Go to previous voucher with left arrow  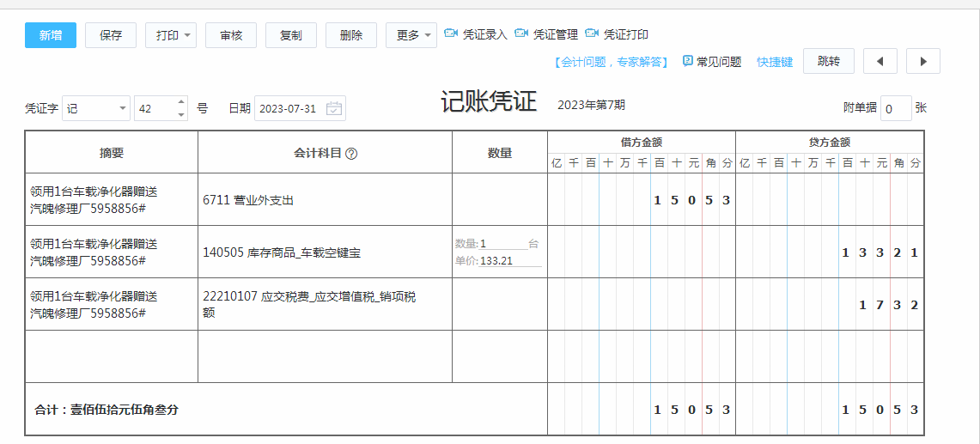880,61
